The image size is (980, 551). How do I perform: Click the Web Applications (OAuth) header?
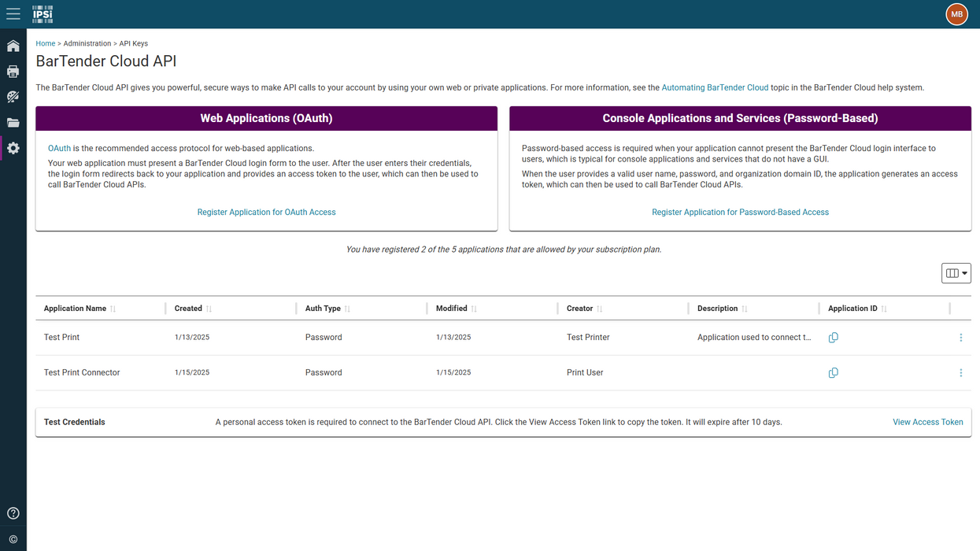(266, 119)
